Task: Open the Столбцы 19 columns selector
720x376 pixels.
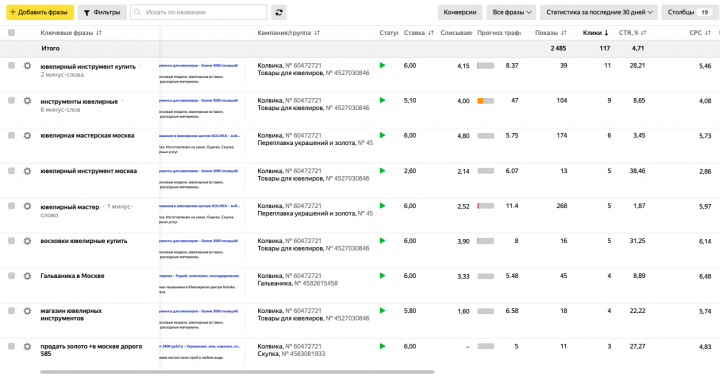Action: coord(689,12)
